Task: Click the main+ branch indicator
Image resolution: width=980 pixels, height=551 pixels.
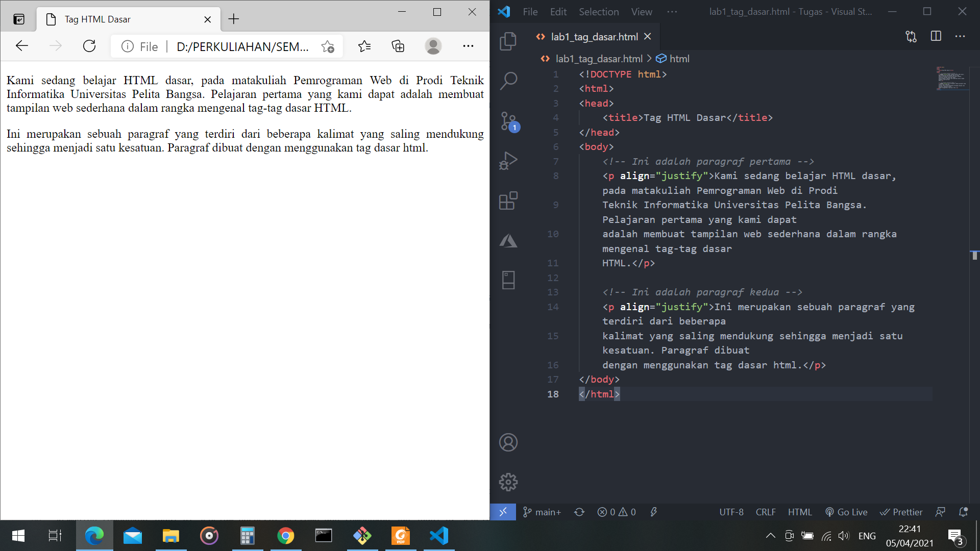Action: click(x=542, y=512)
